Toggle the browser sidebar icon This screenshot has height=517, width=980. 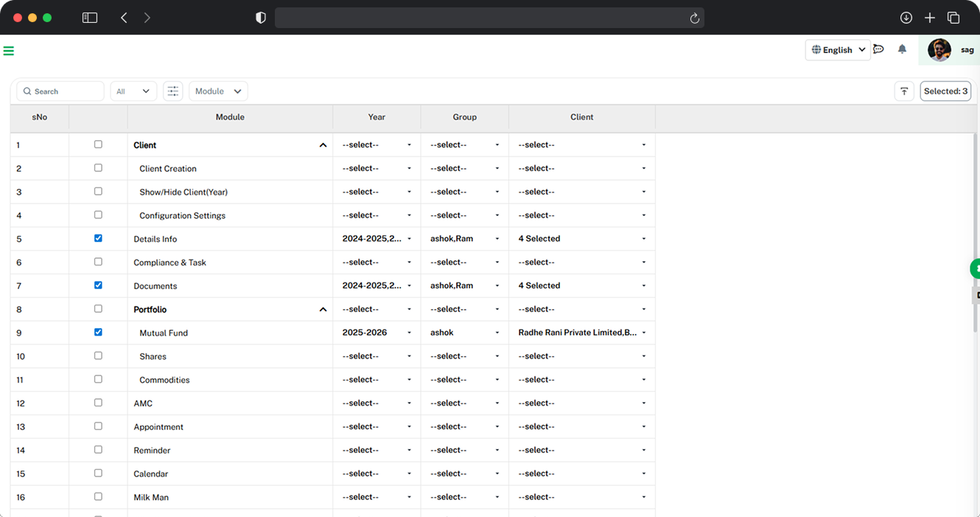(x=90, y=18)
